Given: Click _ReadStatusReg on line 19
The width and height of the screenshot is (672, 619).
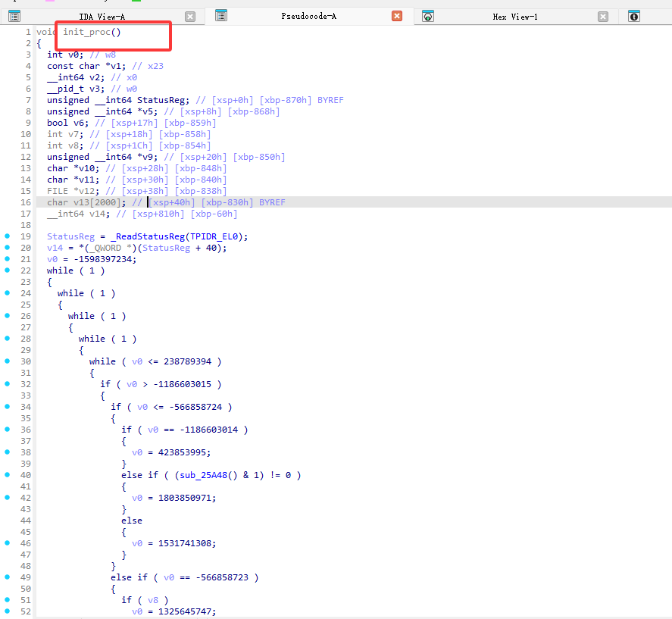Looking at the screenshot, I should [x=148, y=236].
